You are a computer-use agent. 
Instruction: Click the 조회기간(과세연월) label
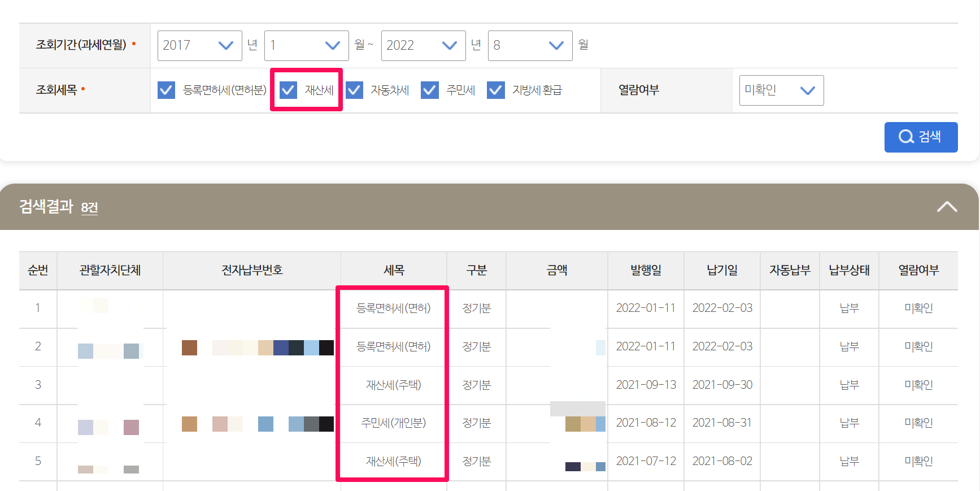[x=81, y=45]
